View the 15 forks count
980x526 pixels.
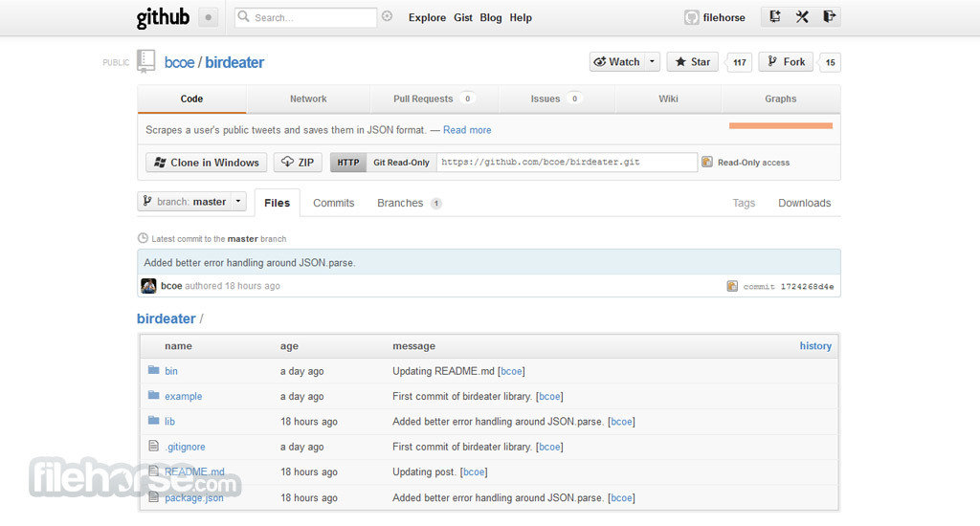click(830, 62)
